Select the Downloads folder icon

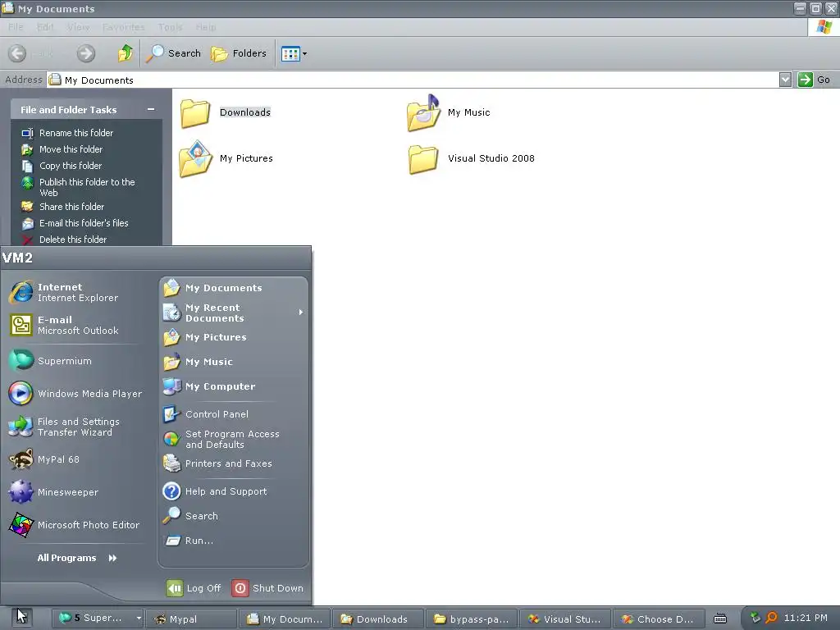point(195,113)
